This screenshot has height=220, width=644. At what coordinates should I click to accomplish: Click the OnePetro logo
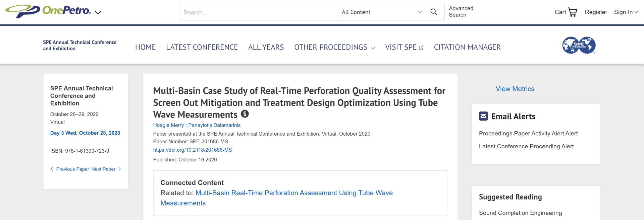48,11
